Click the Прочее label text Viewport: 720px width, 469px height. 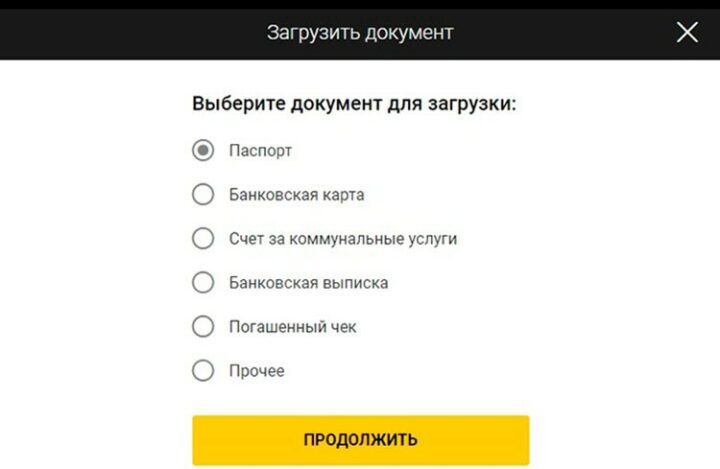coord(257,371)
